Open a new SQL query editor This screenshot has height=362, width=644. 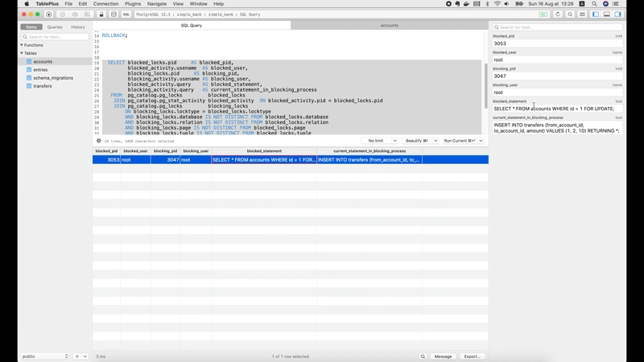[126, 14]
